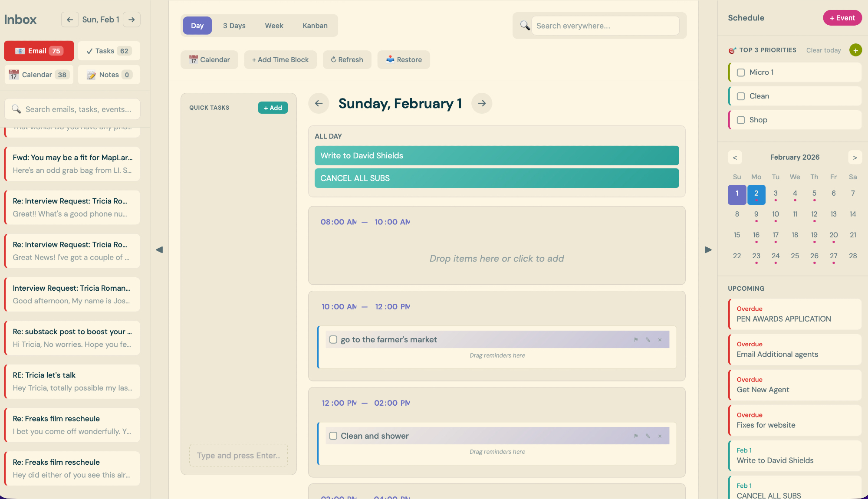Advance mini calendar to next month
The height and width of the screenshot is (499, 868).
pyautogui.click(x=855, y=158)
